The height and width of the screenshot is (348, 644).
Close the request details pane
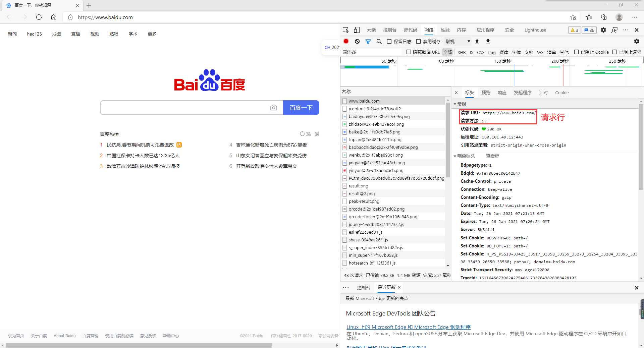point(456,93)
